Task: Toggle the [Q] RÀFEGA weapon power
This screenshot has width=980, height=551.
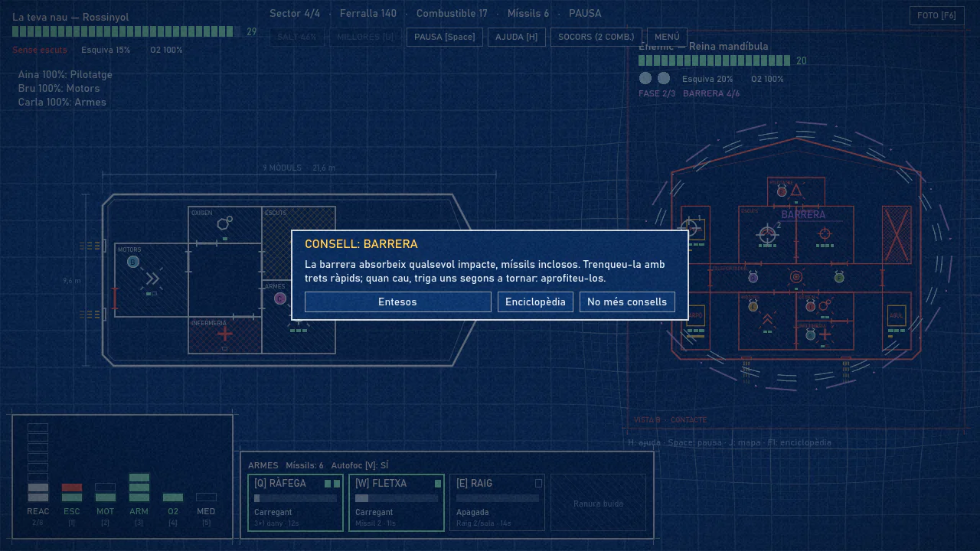Action: [296, 502]
